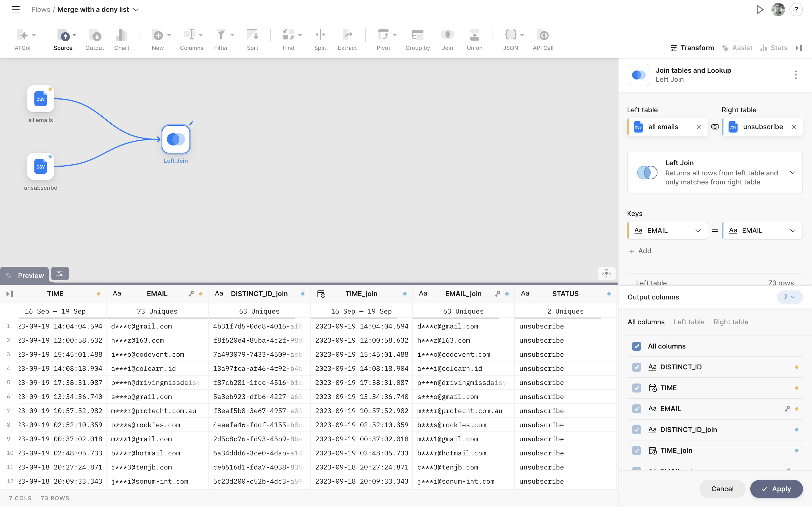The height and width of the screenshot is (507, 812).
Task: Swap tables using the overlap icon
Action: point(715,127)
